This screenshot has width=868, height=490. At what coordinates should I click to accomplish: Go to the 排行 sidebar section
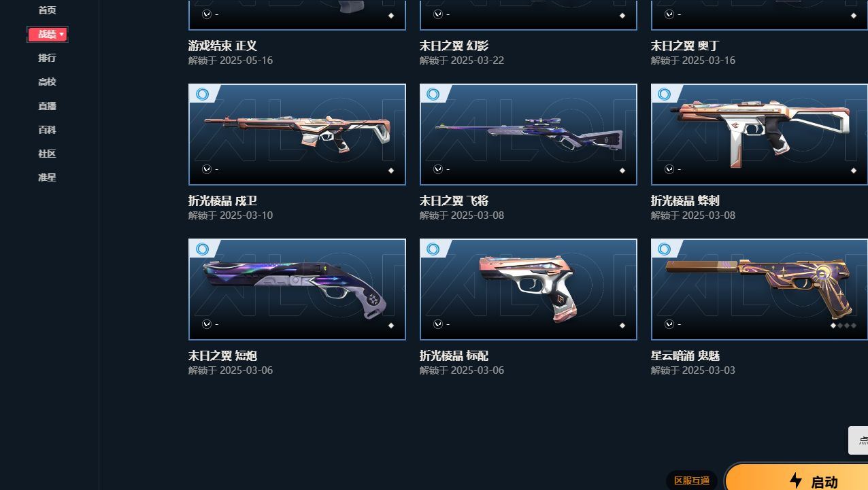[x=47, y=58]
